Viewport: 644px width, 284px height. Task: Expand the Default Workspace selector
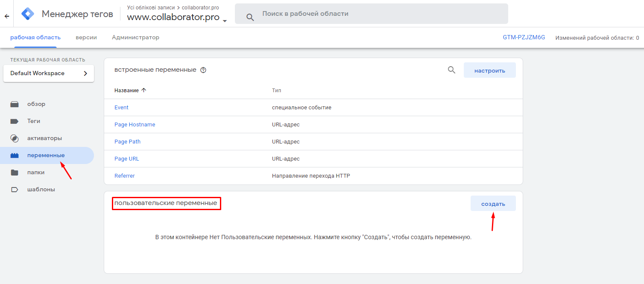pyautogui.click(x=49, y=73)
